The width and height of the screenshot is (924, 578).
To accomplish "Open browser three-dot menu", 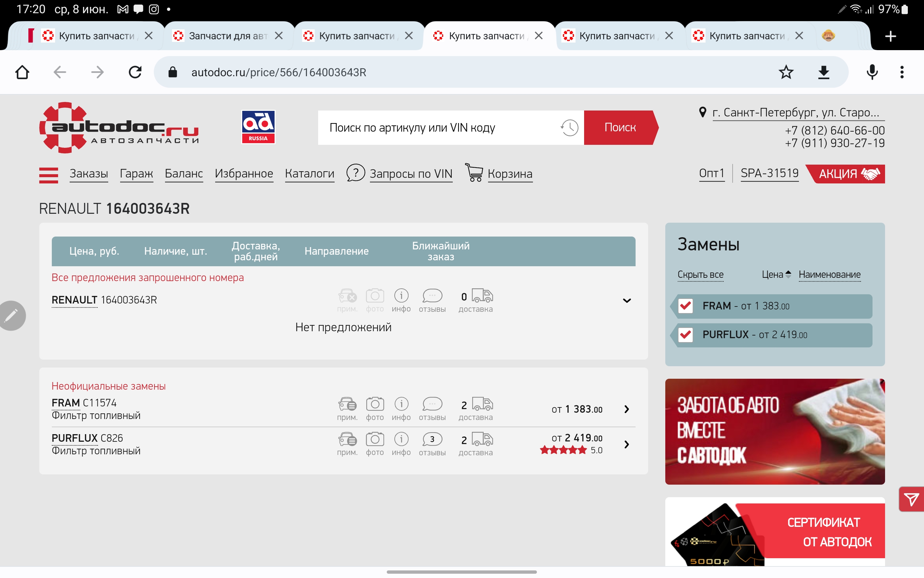I will [902, 72].
